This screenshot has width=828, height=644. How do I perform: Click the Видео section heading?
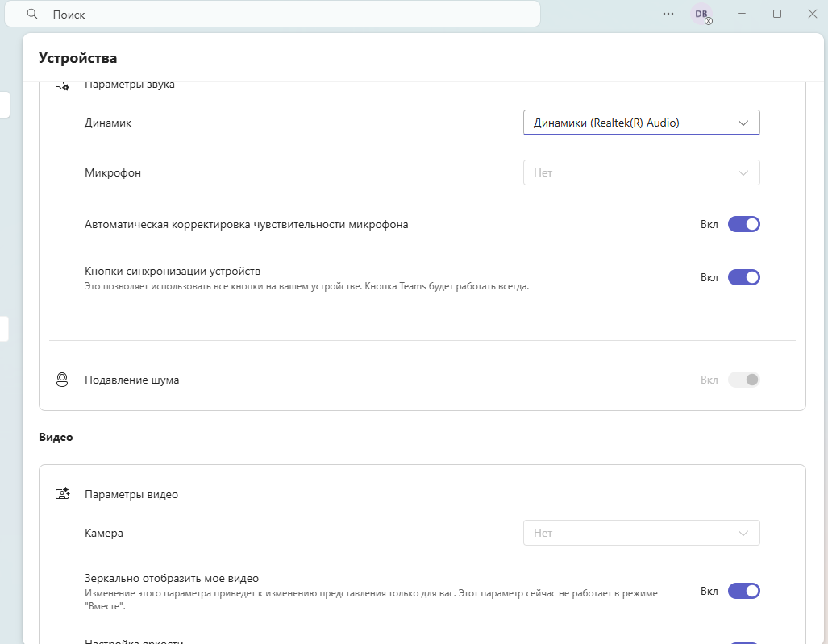pos(56,437)
